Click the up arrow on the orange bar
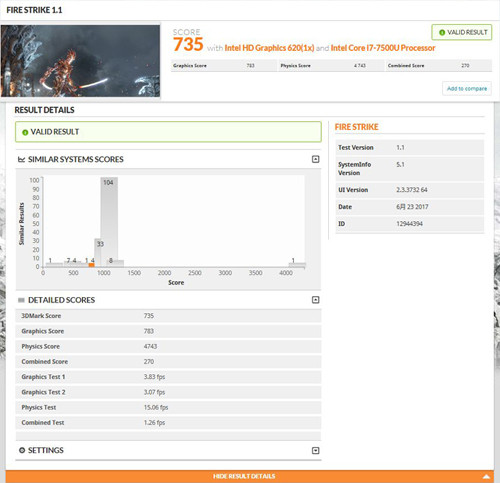This screenshot has height=483, width=500. 486,476
